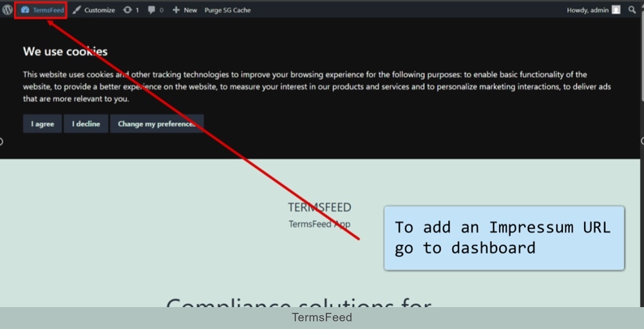The height and width of the screenshot is (329, 644).
Task: Open the comments bubble showing 0
Action: [x=155, y=10]
